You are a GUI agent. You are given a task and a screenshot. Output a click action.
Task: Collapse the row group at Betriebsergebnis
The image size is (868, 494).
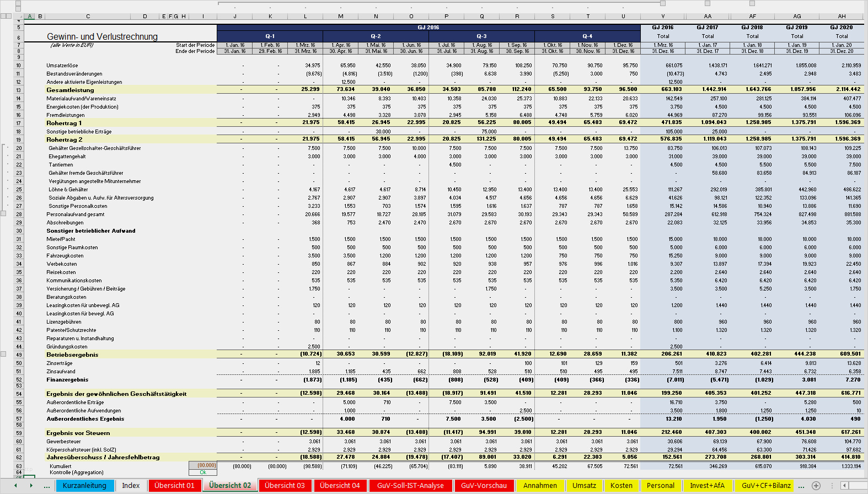click(3, 354)
